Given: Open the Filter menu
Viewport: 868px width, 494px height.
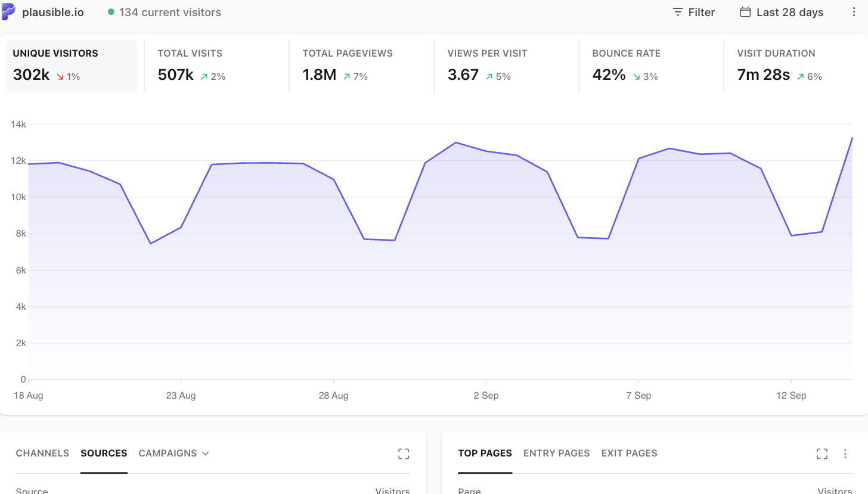Looking at the screenshot, I should (x=694, y=12).
